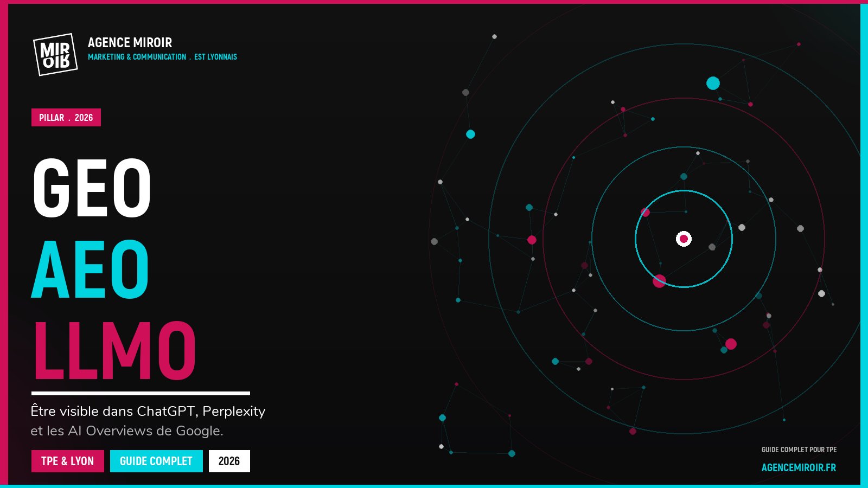Image resolution: width=868 pixels, height=488 pixels.
Task: Click the pink LLMO heading
Action: 114,350
